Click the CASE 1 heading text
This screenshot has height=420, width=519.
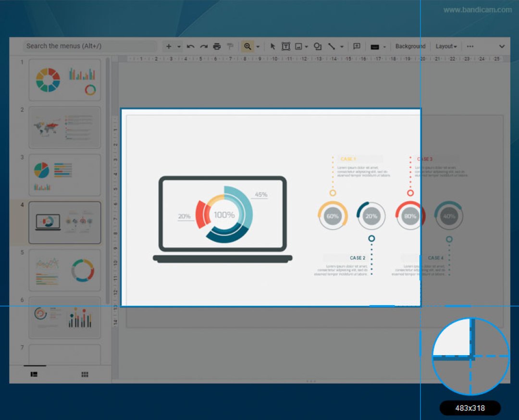348,159
